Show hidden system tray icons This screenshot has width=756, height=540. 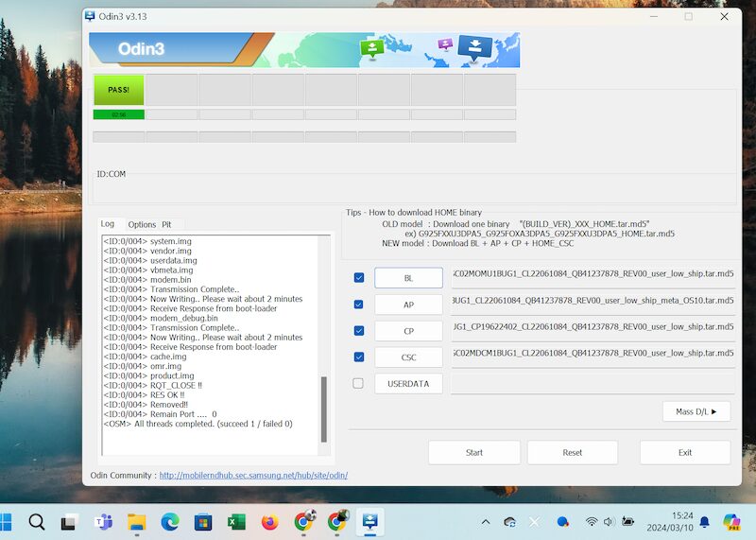pyautogui.click(x=486, y=521)
